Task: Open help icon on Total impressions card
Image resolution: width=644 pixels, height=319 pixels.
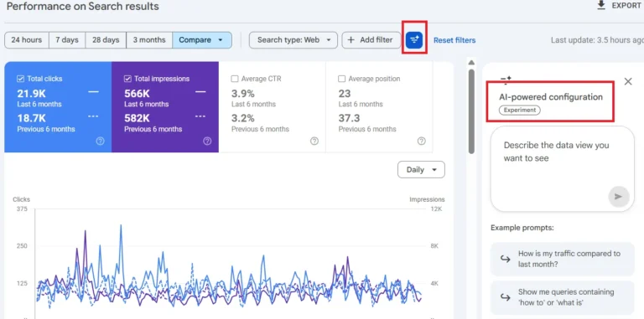Action: [207, 141]
